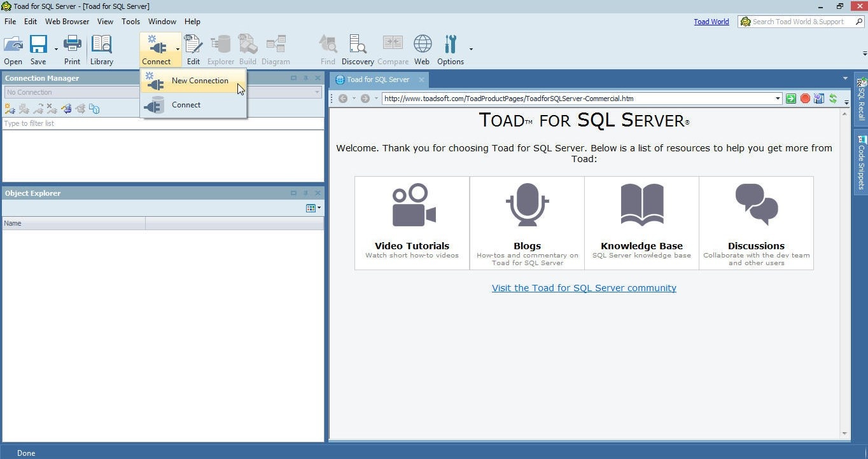
Task: Close the Object Explorer panel
Action: (318, 193)
